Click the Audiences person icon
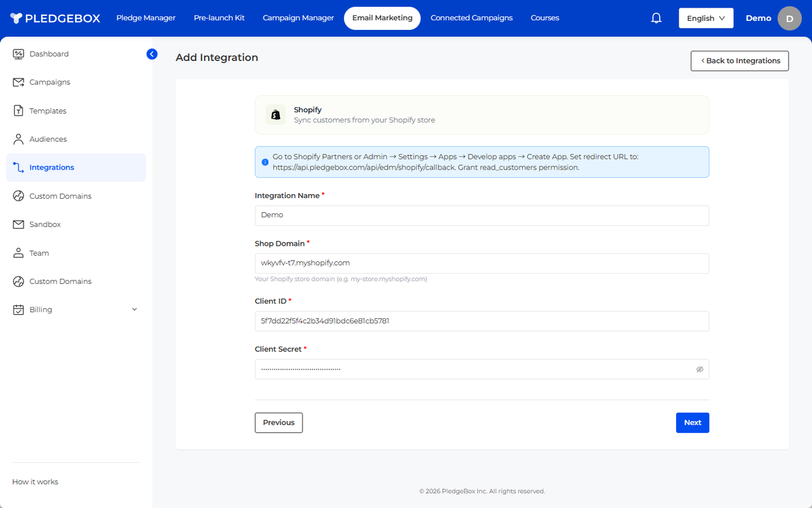The width and height of the screenshot is (812, 508). [x=18, y=139]
